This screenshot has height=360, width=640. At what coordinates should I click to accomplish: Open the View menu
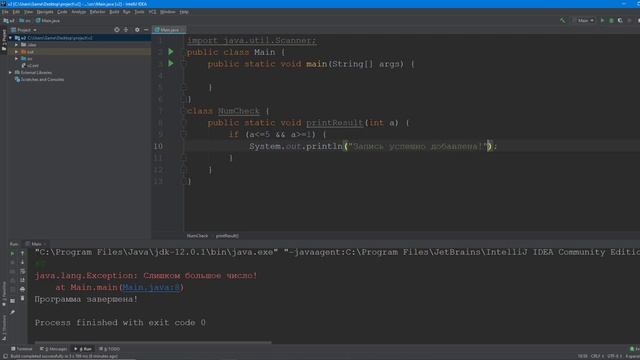28,12
